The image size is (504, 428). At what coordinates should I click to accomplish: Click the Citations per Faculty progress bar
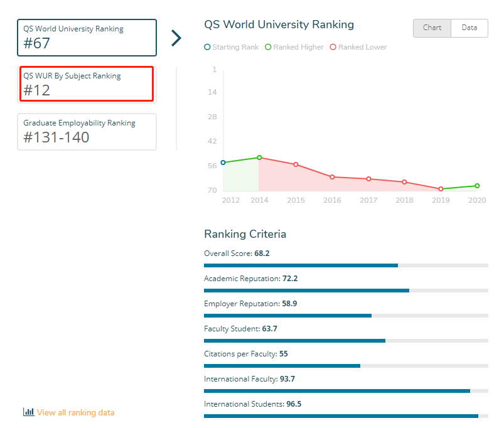coord(346,366)
